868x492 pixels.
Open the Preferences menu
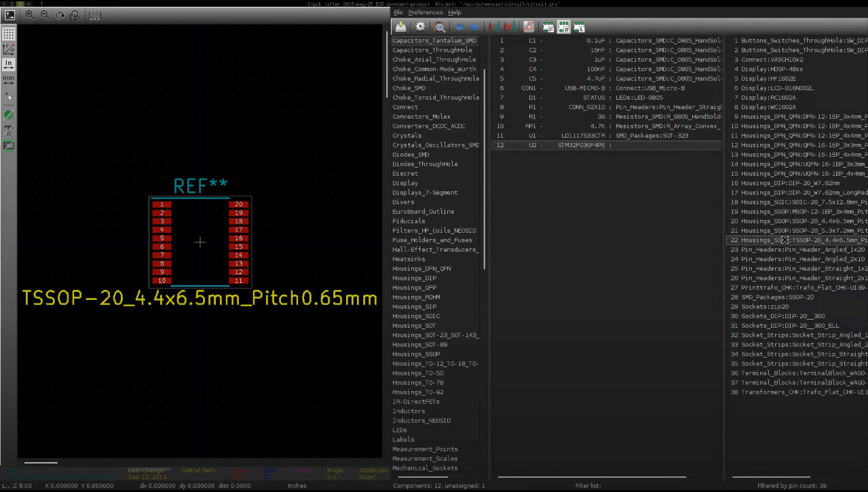point(426,12)
